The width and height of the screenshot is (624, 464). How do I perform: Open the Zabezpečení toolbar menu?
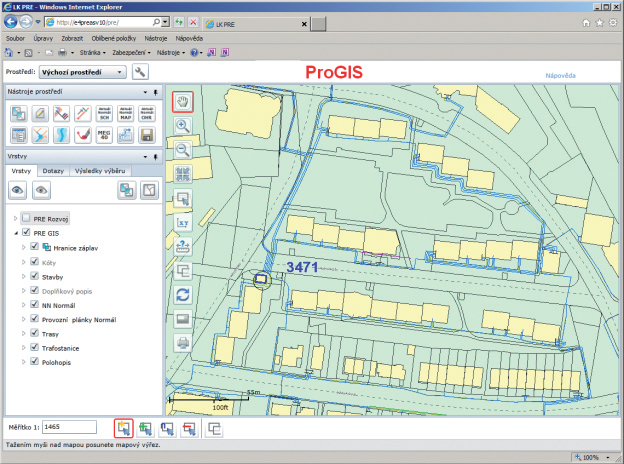tap(131, 53)
